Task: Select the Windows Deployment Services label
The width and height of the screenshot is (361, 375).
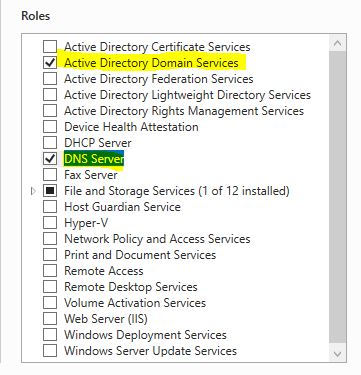Action: point(145,335)
